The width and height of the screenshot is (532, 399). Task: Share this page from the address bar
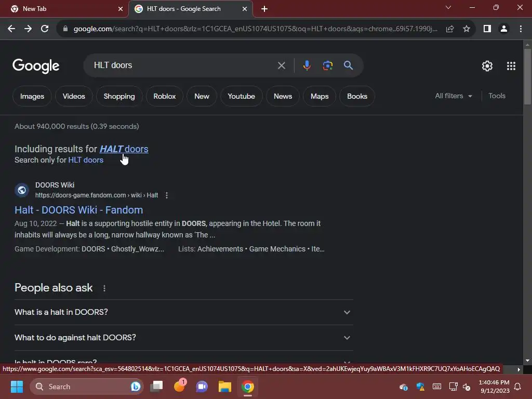pos(450,29)
